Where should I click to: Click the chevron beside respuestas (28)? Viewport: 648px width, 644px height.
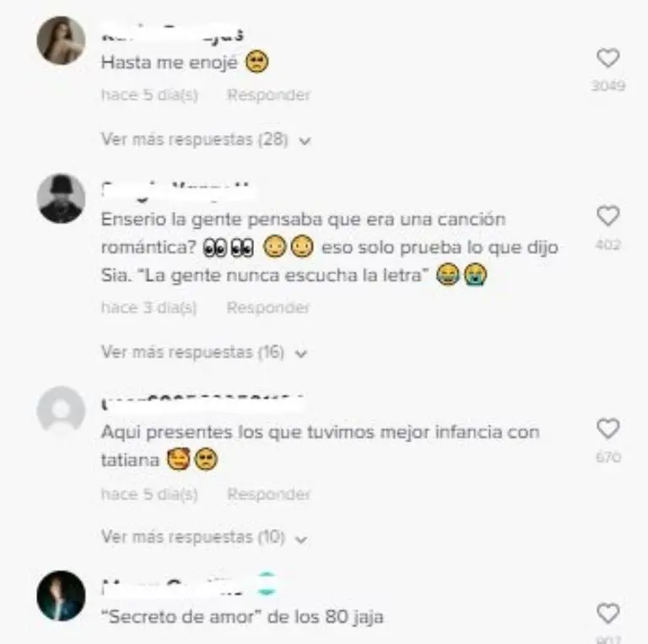[x=305, y=141]
